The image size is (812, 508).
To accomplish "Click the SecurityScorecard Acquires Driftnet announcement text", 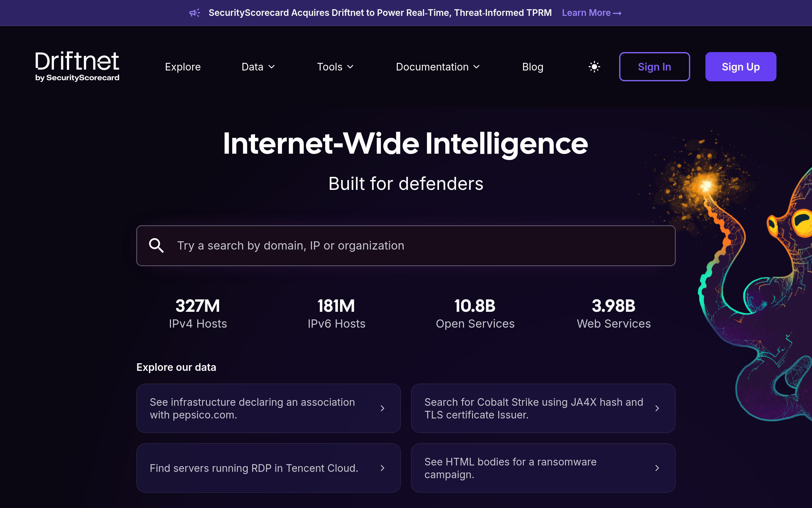I will 380,13.
